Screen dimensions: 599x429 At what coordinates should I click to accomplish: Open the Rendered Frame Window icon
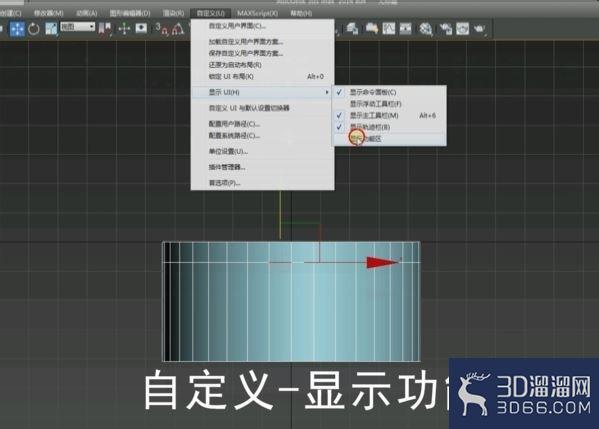click(x=462, y=29)
